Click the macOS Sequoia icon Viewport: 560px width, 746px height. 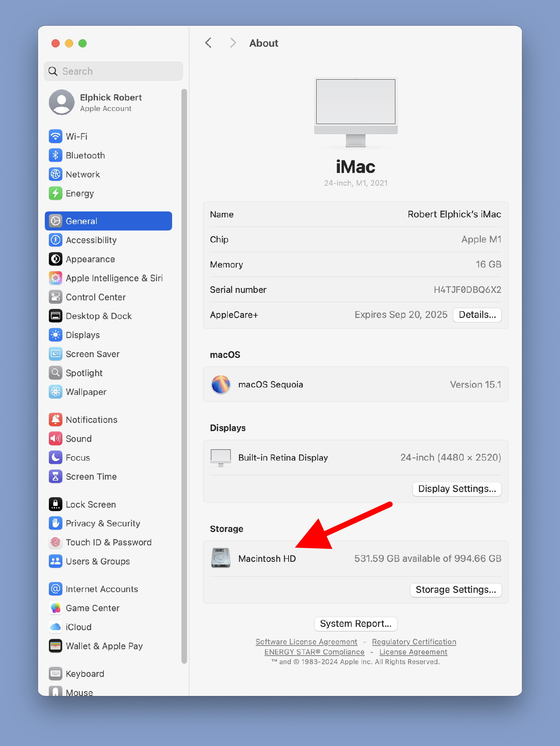[221, 384]
